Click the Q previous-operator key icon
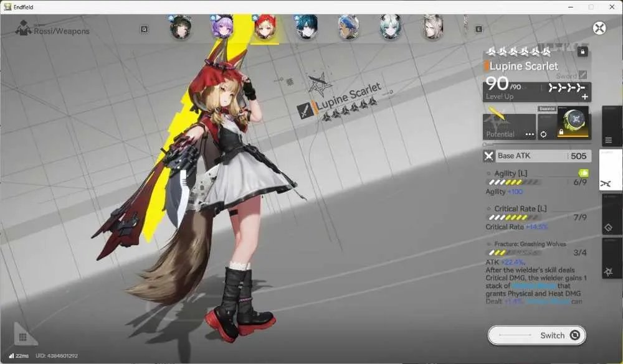 tap(145, 29)
